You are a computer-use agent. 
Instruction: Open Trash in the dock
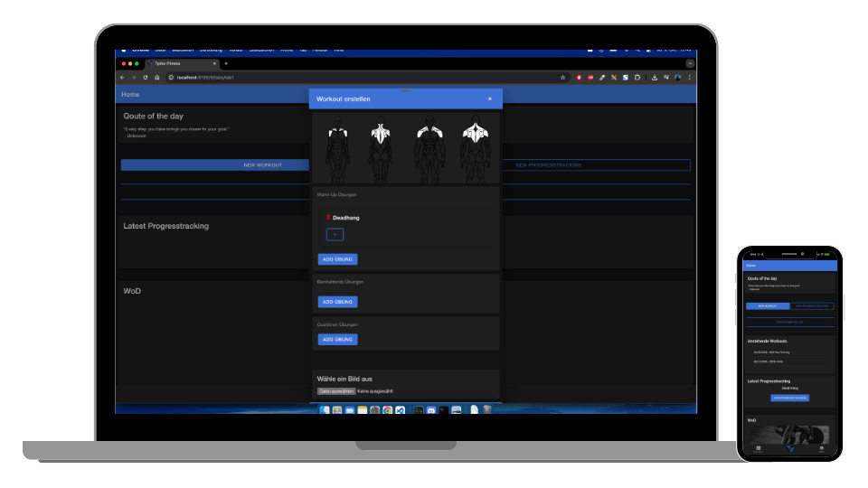(487, 410)
